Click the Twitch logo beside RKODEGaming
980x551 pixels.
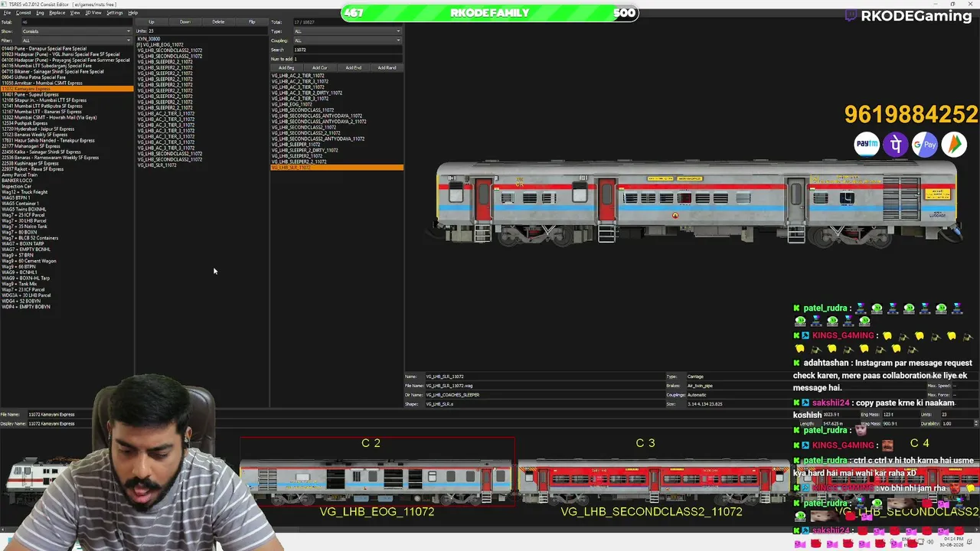851,15
